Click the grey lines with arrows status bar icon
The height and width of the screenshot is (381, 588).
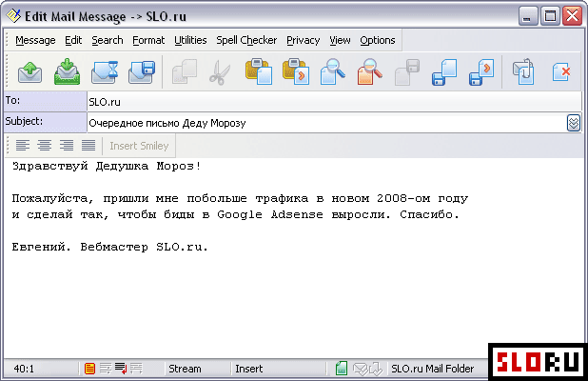(x=136, y=369)
